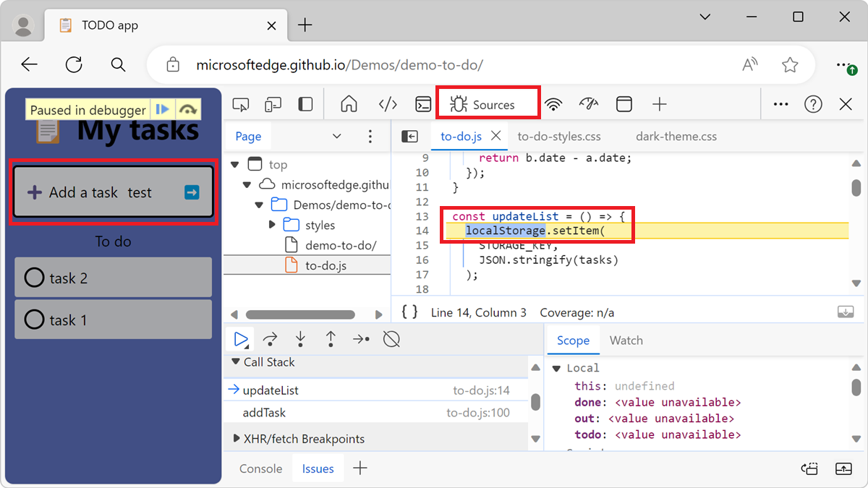Screen dimensions: 868x488
Task: Toggle device emulation mode
Action: pos(273,103)
